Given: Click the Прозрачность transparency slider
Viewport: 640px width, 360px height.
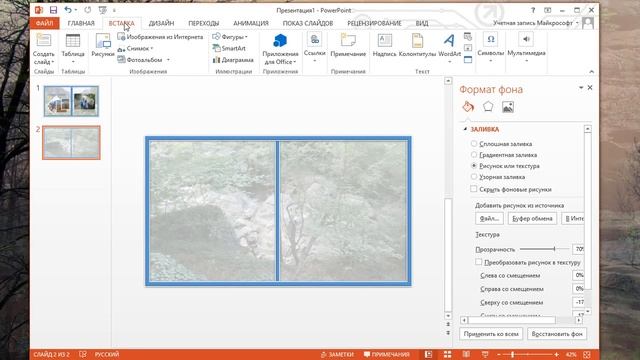Looking at the screenshot, I should pos(544,249).
